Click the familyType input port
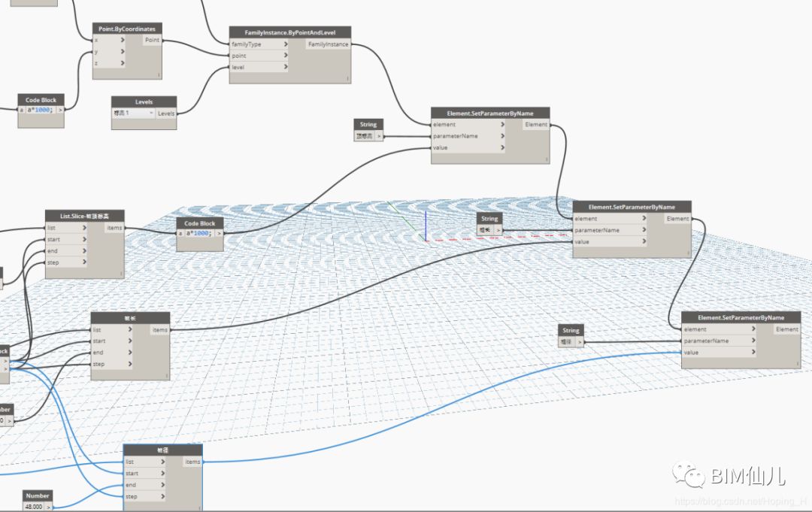 coord(259,44)
